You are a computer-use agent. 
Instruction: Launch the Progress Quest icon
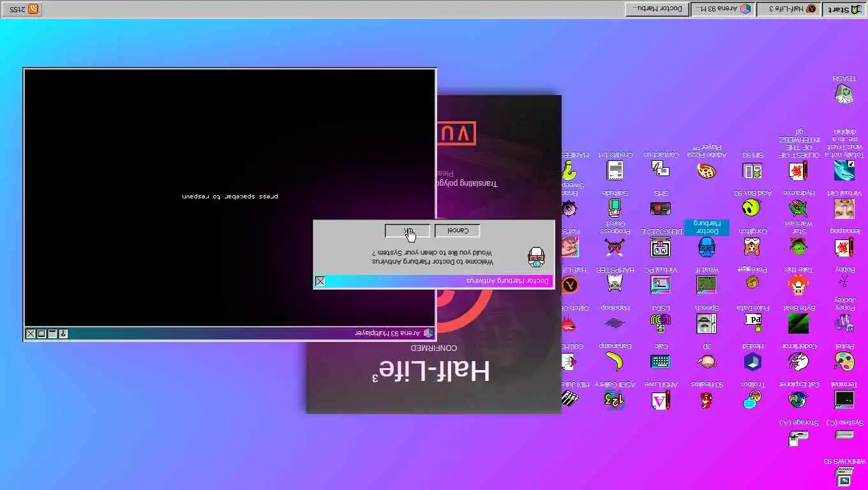(615, 246)
